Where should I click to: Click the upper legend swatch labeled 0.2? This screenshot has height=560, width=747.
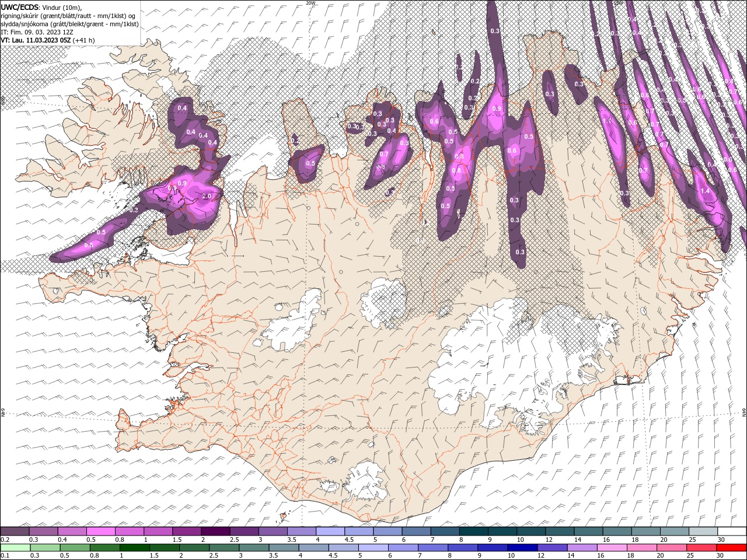[x=15, y=531]
